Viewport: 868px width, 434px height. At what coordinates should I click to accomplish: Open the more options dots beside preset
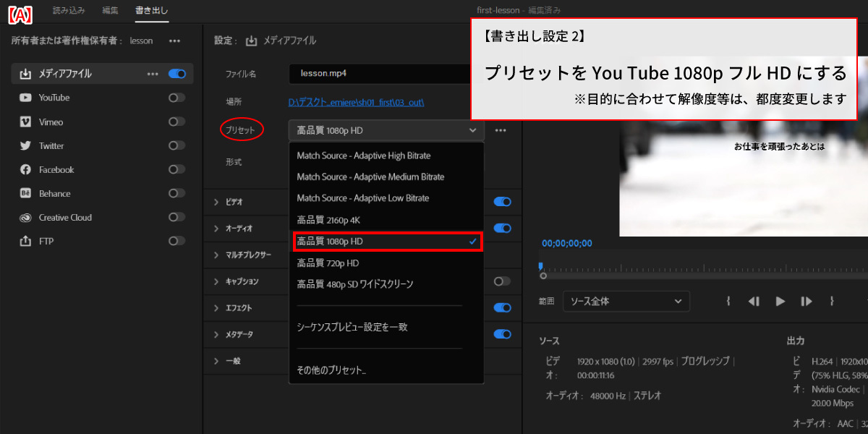(x=501, y=130)
